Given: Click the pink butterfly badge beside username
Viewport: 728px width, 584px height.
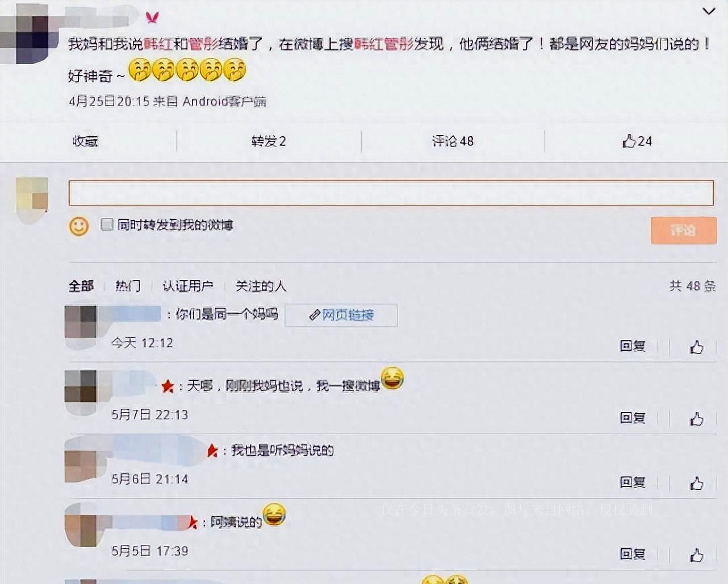Looking at the screenshot, I should point(152,18).
